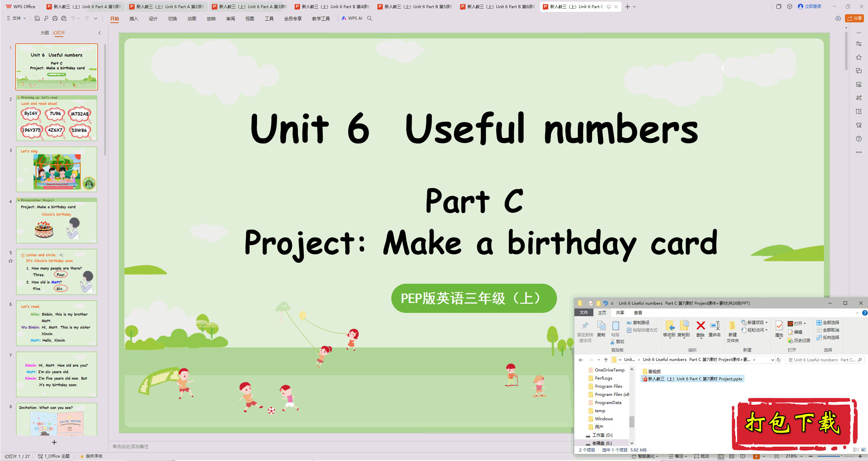868x461 pixels.
Task: Click the zoom-in plus button in status bar
Action: (x=860, y=456)
